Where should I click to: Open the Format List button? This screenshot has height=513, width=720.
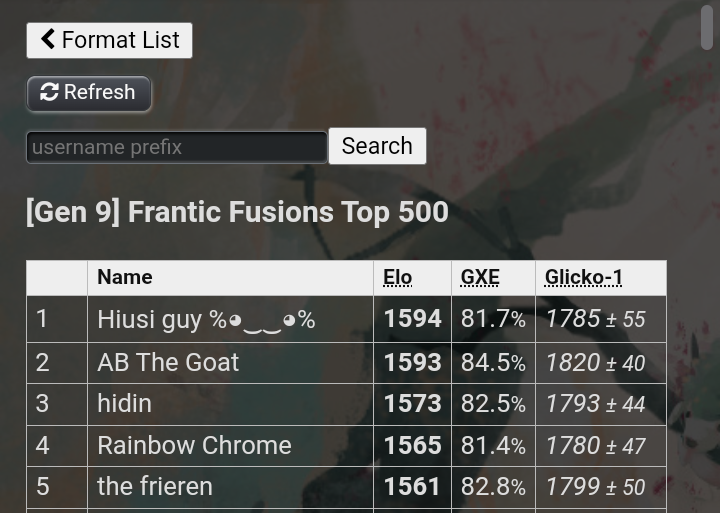point(109,40)
